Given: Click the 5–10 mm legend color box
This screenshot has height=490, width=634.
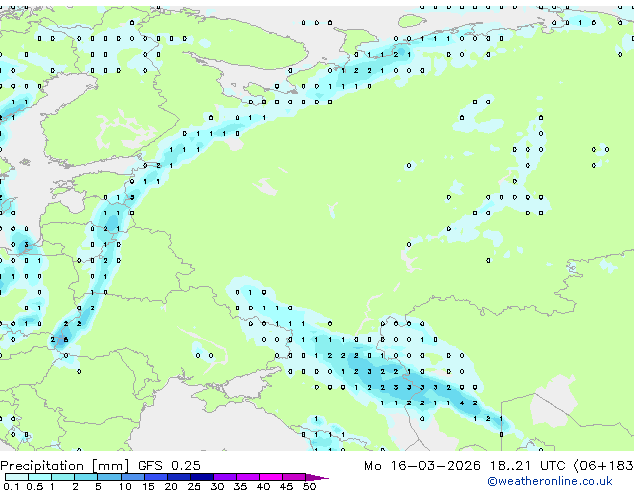Looking at the screenshot, I should [109, 477].
